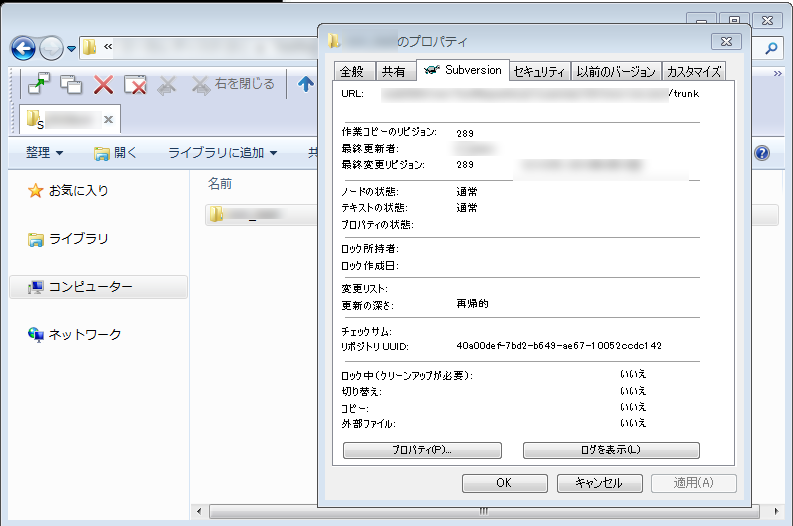Click the repository UUID value
The height and width of the screenshot is (526, 793).
click(559, 346)
